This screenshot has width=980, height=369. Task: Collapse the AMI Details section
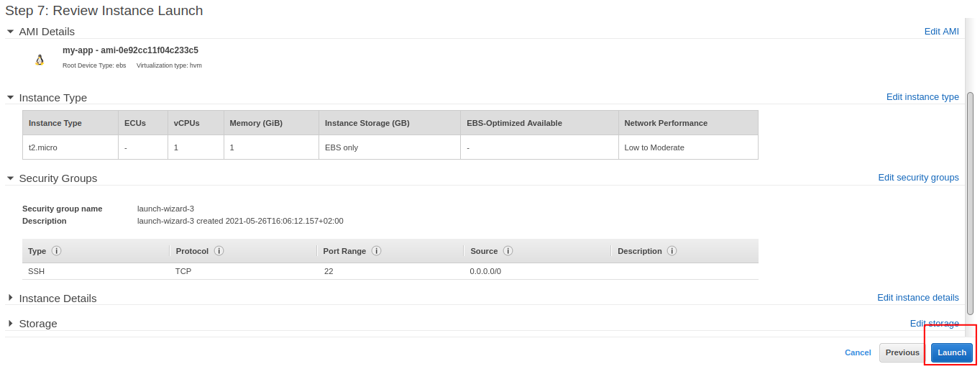coord(10,32)
